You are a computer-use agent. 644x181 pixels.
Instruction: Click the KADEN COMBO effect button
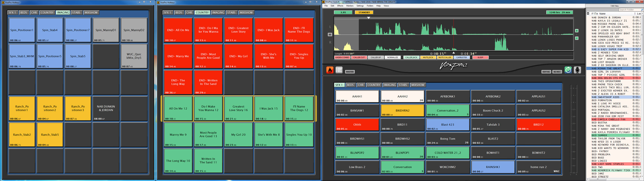click(x=342, y=57)
